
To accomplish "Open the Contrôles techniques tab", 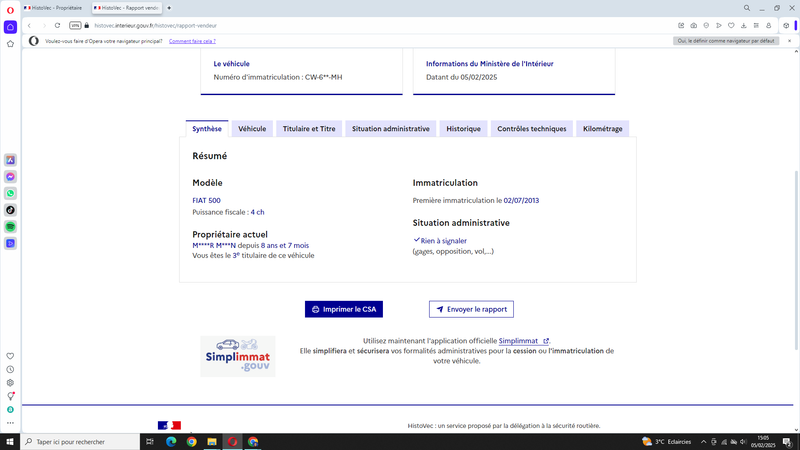I will tap(532, 129).
